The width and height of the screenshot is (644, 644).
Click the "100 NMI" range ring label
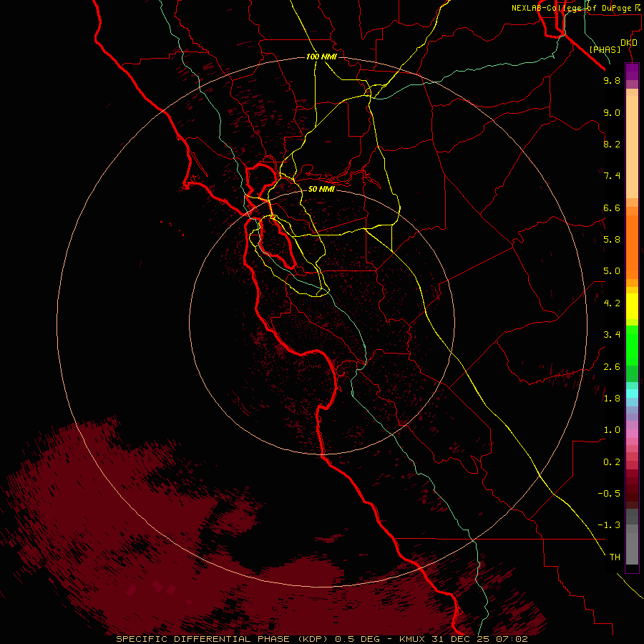(321, 57)
